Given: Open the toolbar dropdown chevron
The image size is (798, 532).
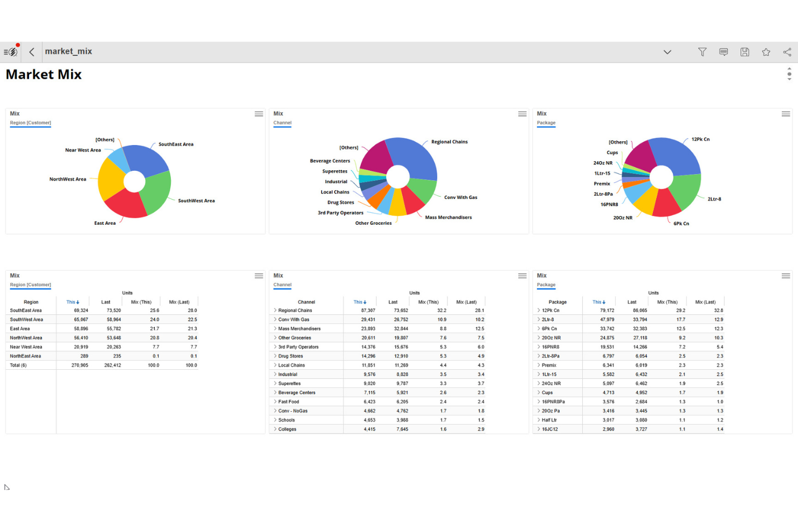Looking at the screenshot, I should click(668, 52).
